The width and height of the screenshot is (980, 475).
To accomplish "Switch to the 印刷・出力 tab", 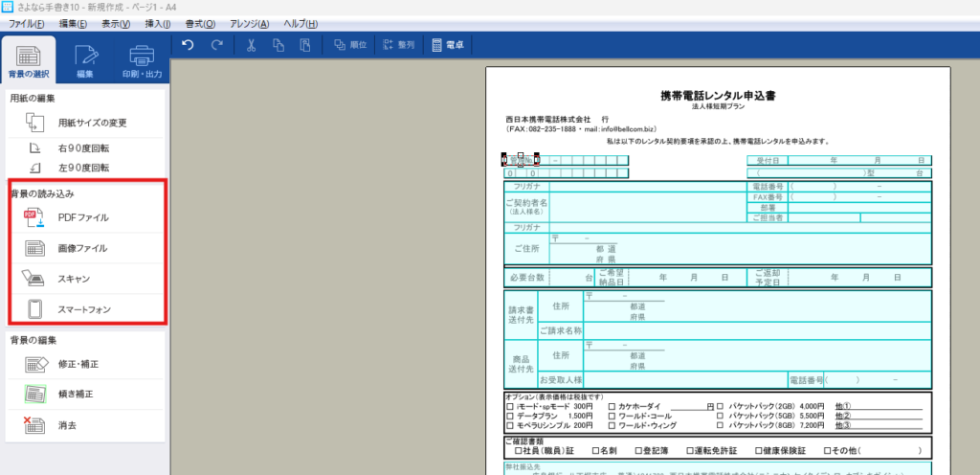I will point(142,59).
